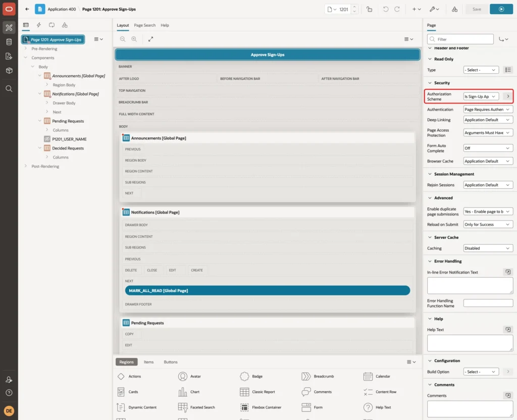Zoom out the layout view
Viewport: 517px width, 420px height.
(123, 39)
